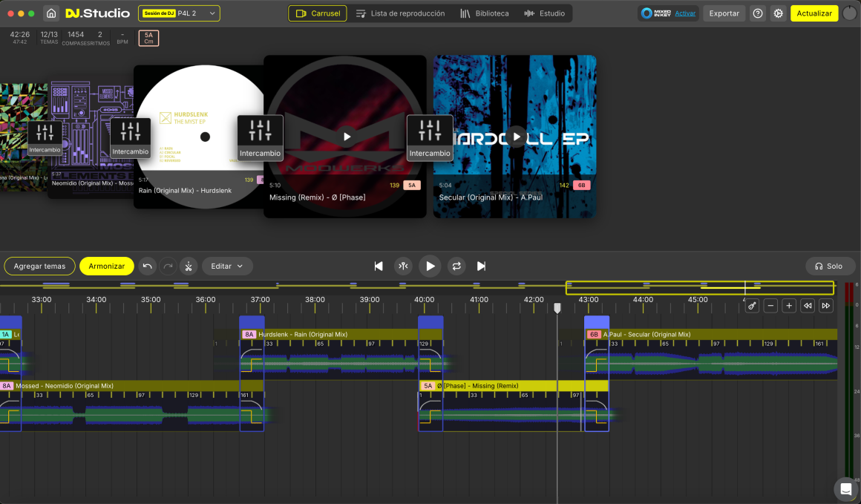Open the Sesión de DJ P4L 2 dropdown
Viewport: 861px width, 504px height.
(179, 13)
